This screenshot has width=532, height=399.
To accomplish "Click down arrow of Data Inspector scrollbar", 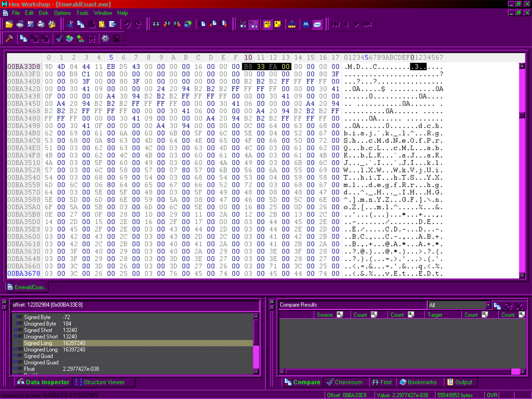I will click(256, 371).
